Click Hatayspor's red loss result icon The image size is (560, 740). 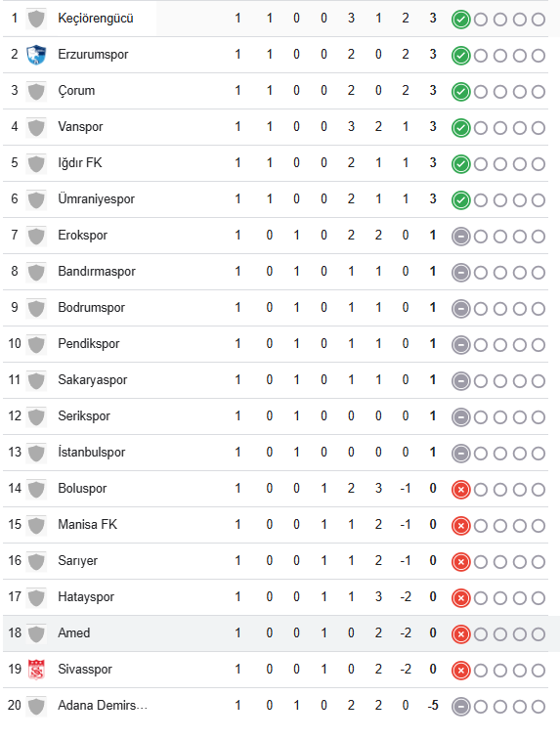click(461, 598)
